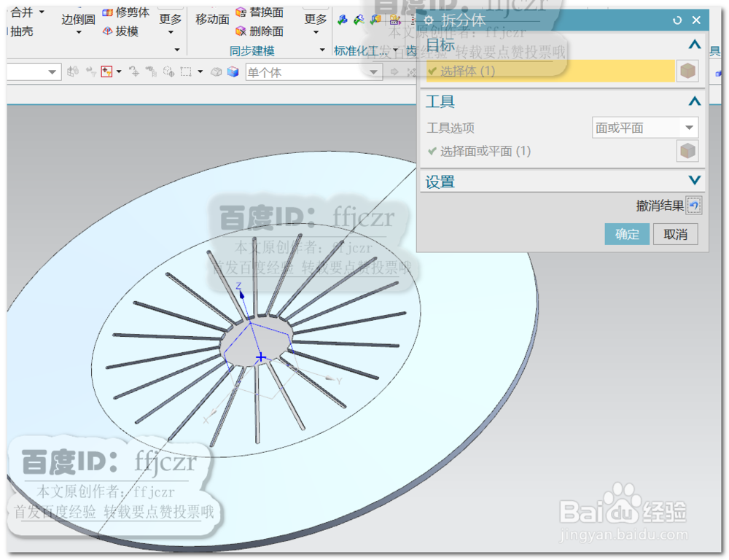Click the reset icon in 拆分体 dialog
The height and width of the screenshot is (560, 729).
(677, 20)
